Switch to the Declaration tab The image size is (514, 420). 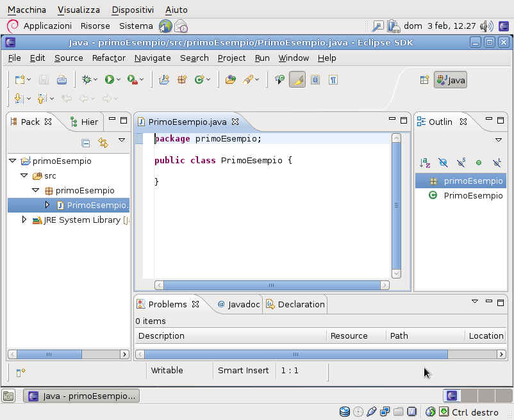(x=295, y=305)
